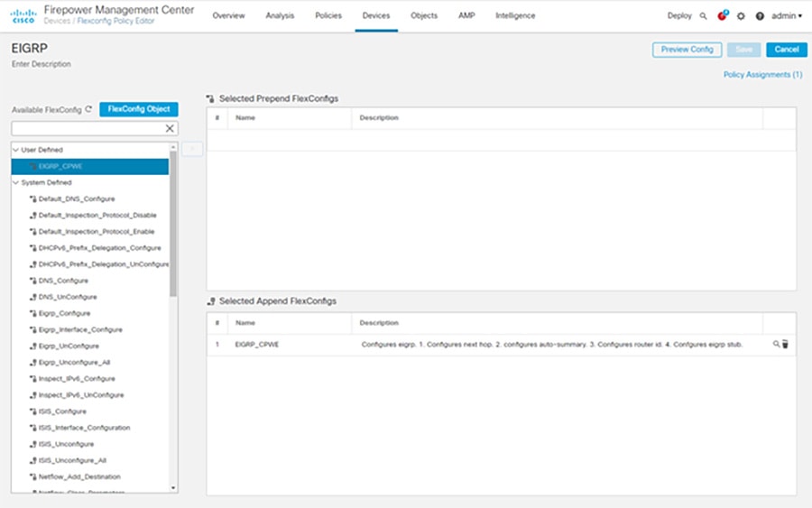Collapse the User Defined tree group

point(15,150)
